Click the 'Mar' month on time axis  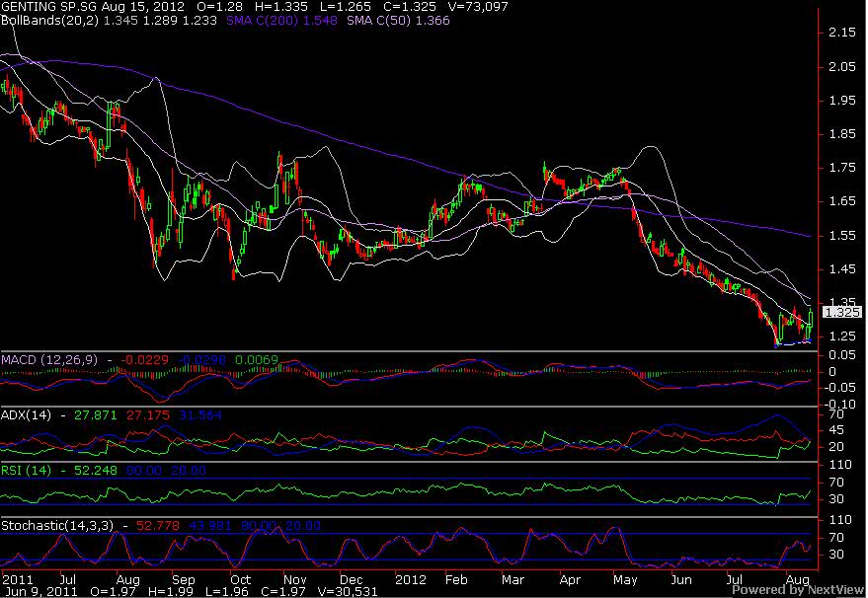click(513, 580)
